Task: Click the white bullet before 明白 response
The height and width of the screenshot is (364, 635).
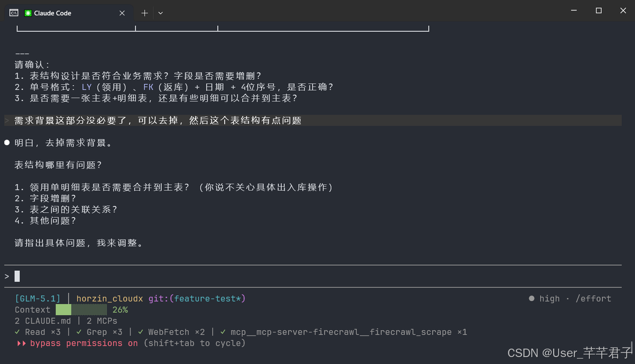Action: (7, 143)
